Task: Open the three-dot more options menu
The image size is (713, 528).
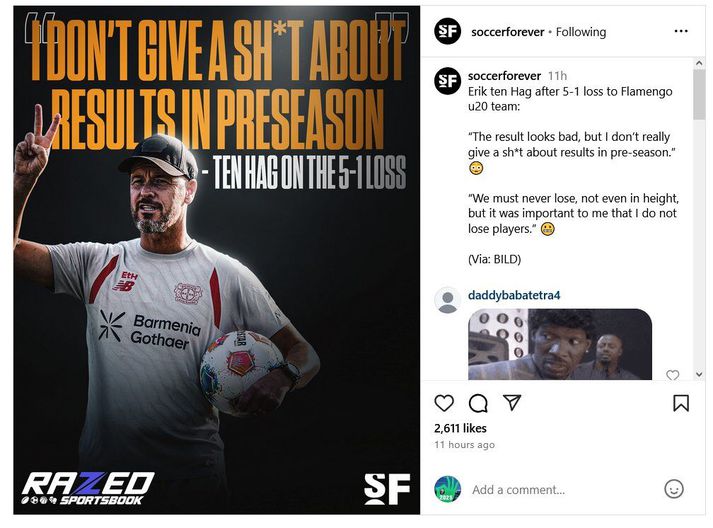Action: click(x=681, y=31)
